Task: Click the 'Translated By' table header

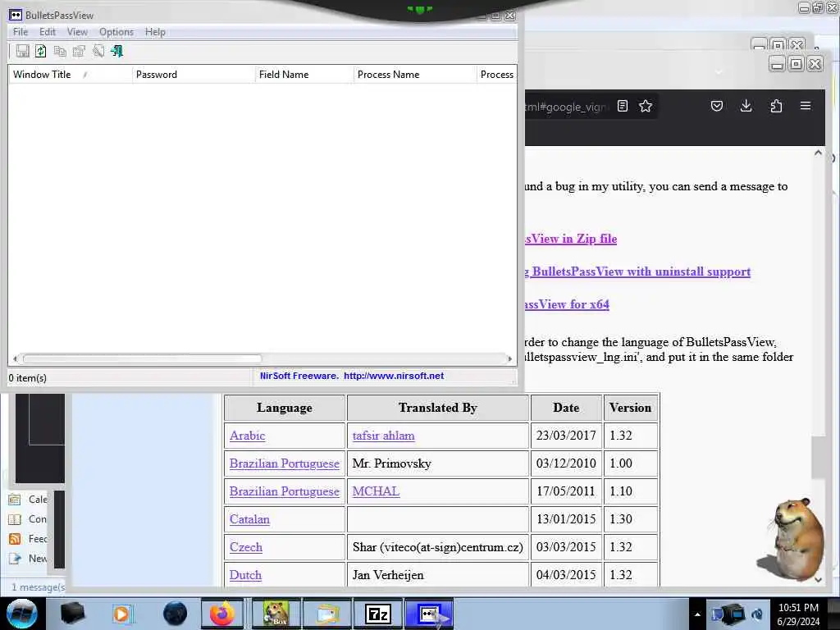Action: 438,408
